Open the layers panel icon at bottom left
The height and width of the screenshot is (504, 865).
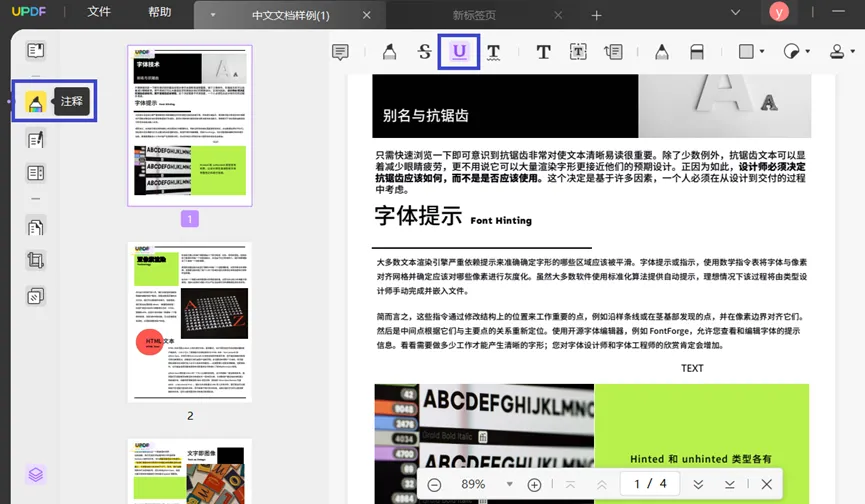(x=35, y=474)
